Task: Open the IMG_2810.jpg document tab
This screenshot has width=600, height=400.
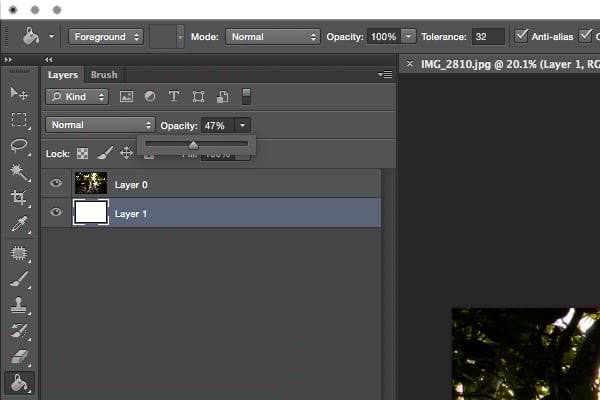Action: pyautogui.click(x=500, y=63)
